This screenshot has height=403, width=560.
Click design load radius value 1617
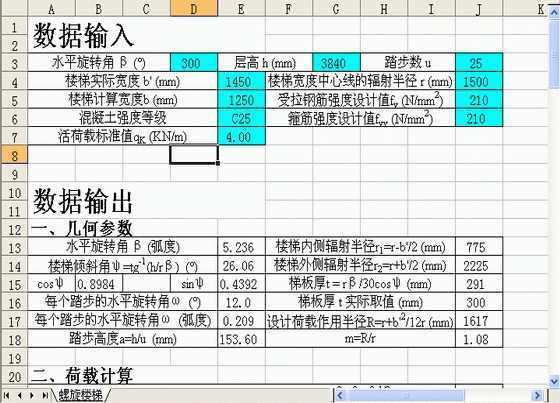[479, 321]
